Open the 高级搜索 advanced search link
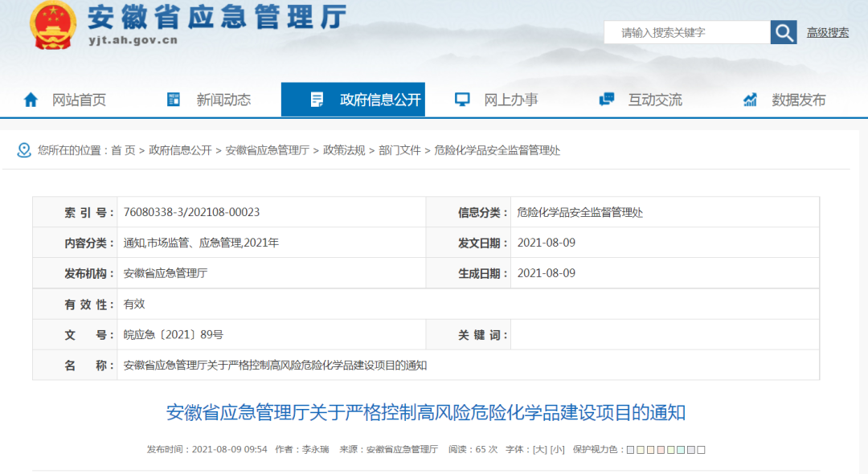The width and height of the screenshot is (868, 474). 827,32
